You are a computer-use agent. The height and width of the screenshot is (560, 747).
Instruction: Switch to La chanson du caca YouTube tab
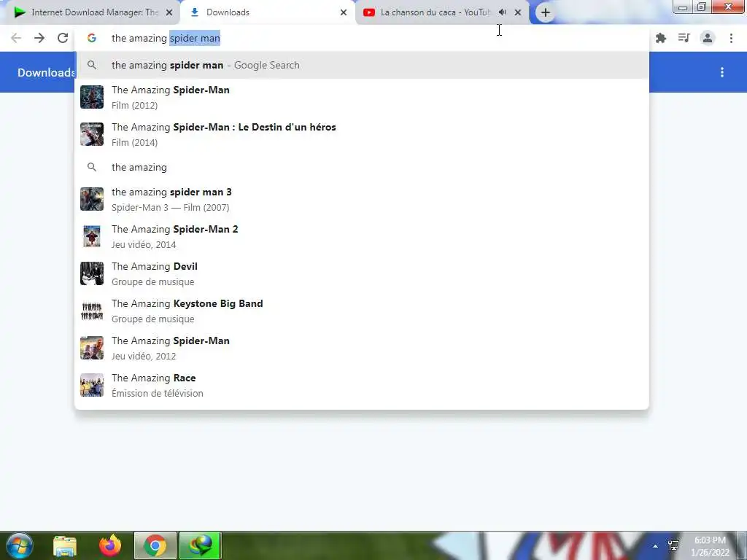tap(442, 12)
